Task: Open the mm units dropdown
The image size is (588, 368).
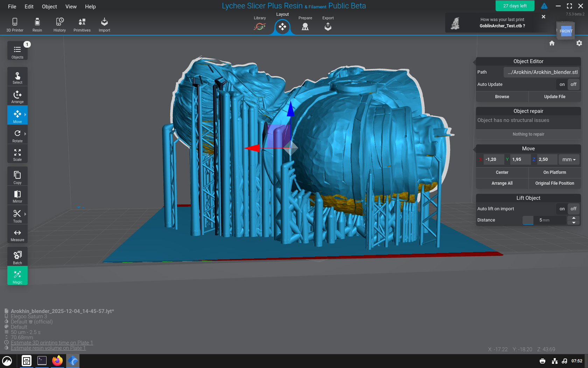Action: pyautogui.click(x=569, y=159)
